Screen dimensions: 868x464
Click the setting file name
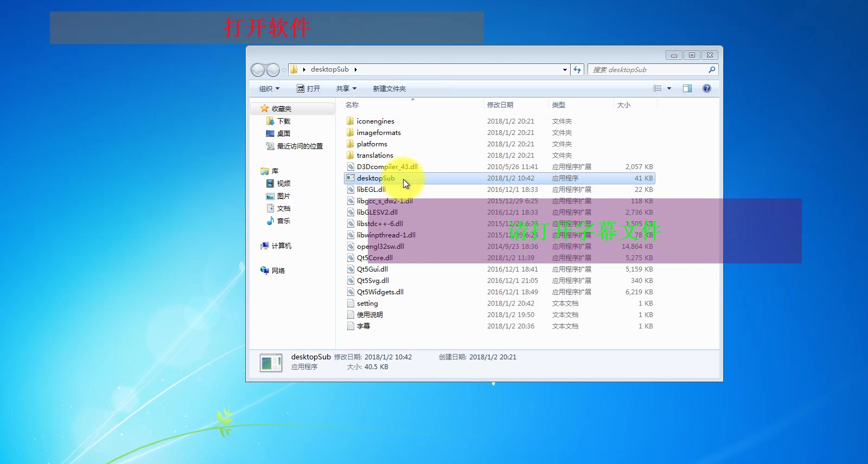point(367,303)
